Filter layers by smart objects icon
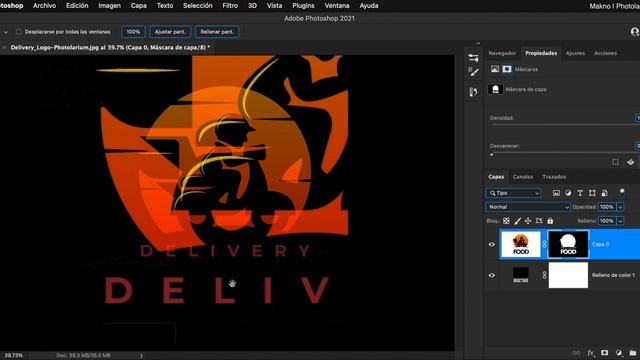 click(x=604, y=193)
